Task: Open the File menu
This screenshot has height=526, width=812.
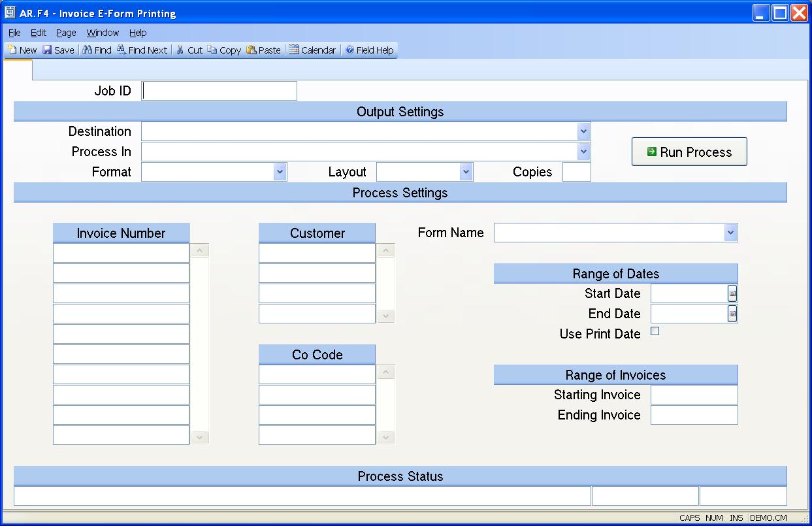Action: click(14, 33)
